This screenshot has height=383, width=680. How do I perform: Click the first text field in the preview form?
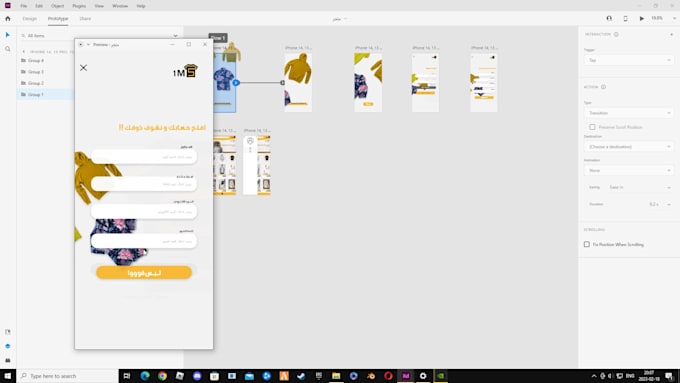tap(144, 157)
